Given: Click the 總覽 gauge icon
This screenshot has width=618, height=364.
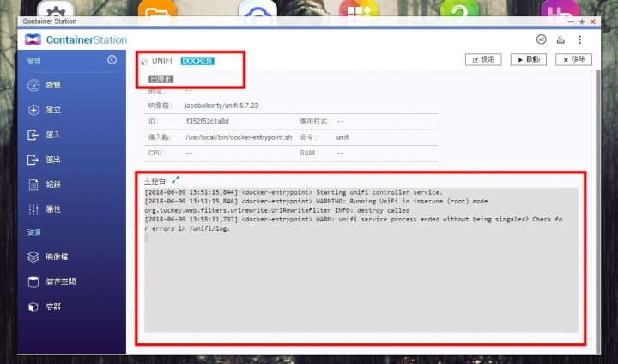Looking at the screenshot, I should tap(33, 85).
